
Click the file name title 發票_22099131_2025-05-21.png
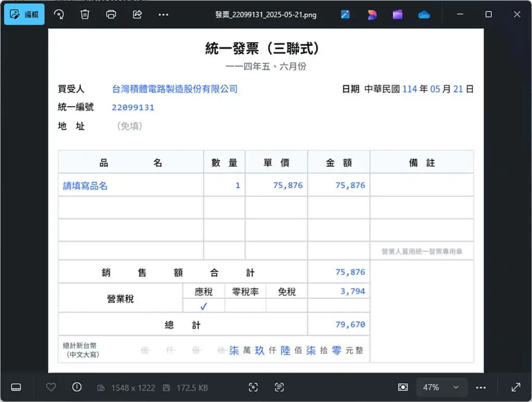(266, 15)
